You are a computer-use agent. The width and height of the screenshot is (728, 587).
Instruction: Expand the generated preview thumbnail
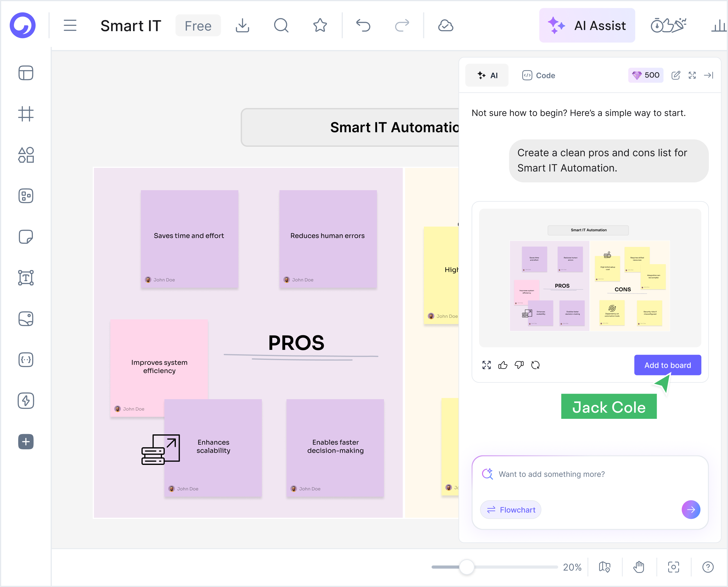click(487, 365)
